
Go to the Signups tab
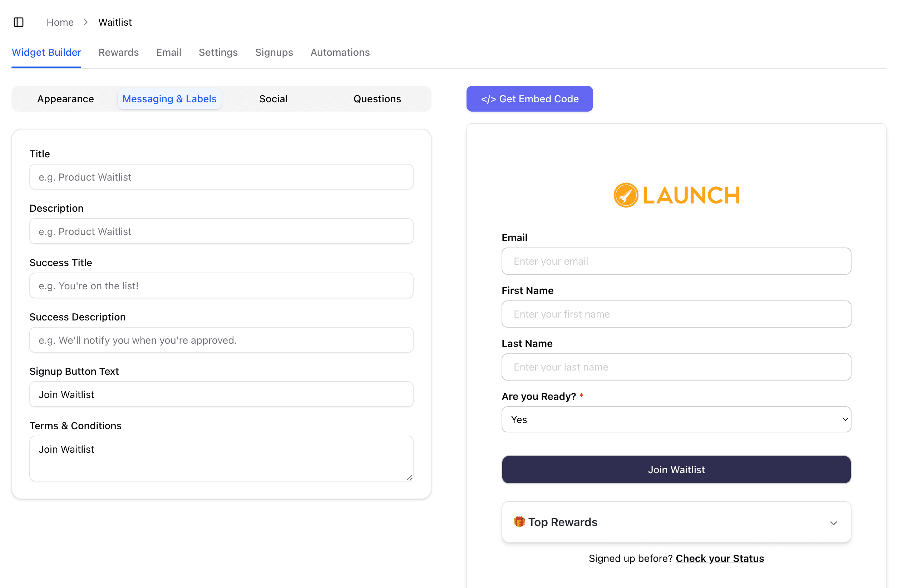(x=273, y=52)
